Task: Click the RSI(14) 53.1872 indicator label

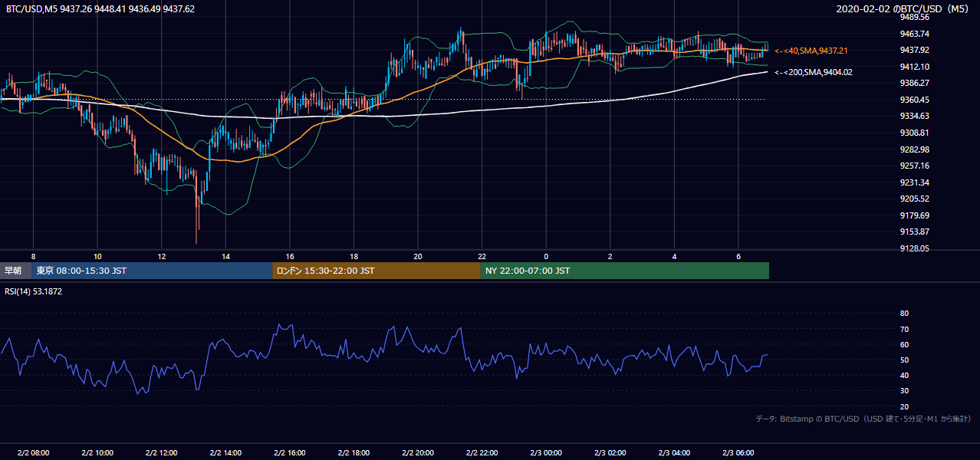Action: [34, 291]
